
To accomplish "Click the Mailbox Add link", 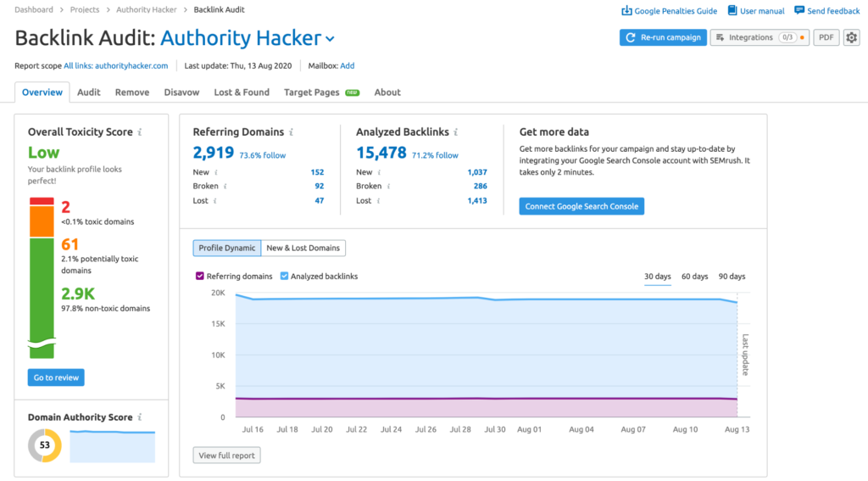I will coord(347,65).
